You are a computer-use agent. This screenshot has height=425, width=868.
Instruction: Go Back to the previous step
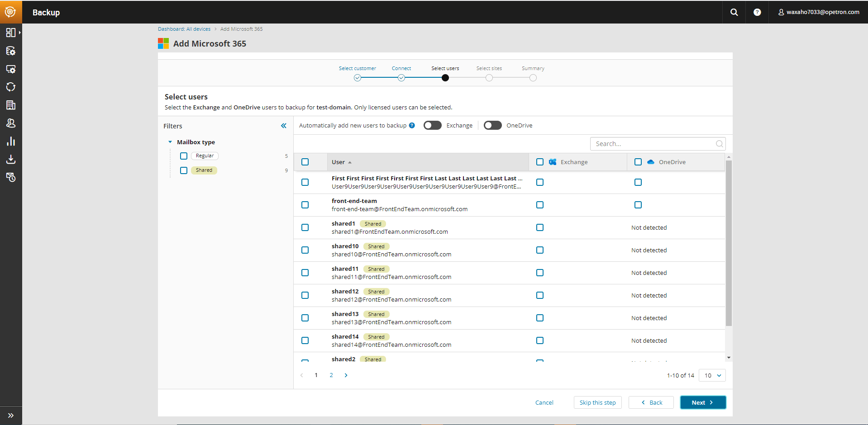(651, 402)
